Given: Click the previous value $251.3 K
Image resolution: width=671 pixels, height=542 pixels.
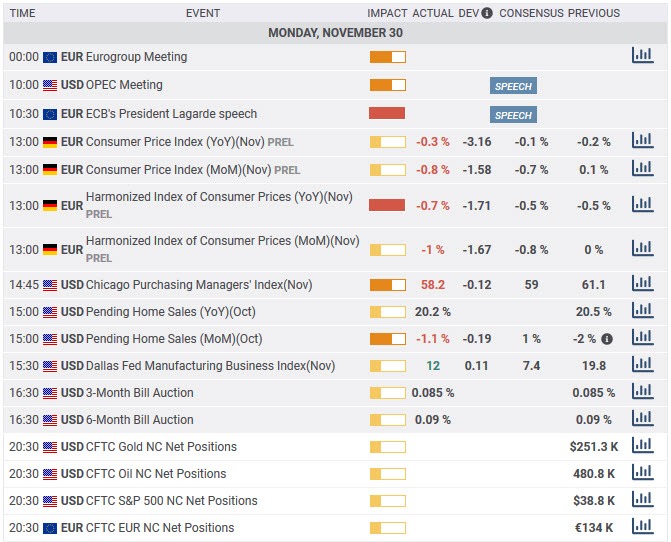Looking at the screenshot, I should click(x=594, y=447).
